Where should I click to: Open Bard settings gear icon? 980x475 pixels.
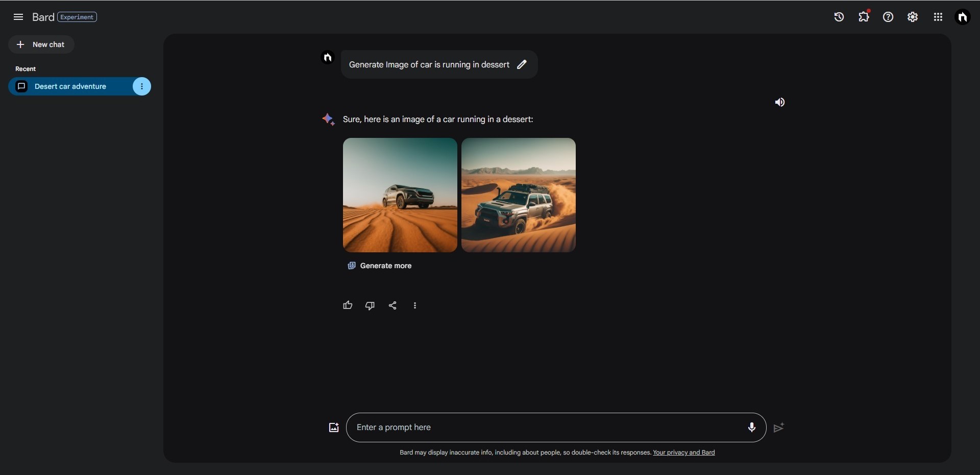point(913,17)
